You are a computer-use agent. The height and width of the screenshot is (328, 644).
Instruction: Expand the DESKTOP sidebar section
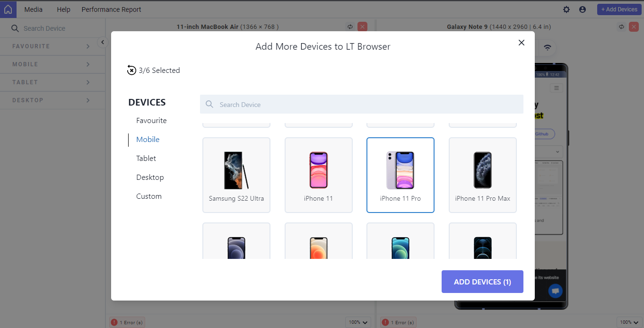pos(52,100)
